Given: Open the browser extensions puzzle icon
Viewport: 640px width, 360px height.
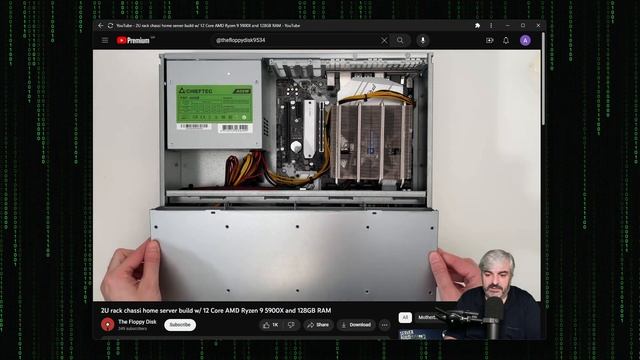Looking at the screenshot, I should click(x=477, y=25).
